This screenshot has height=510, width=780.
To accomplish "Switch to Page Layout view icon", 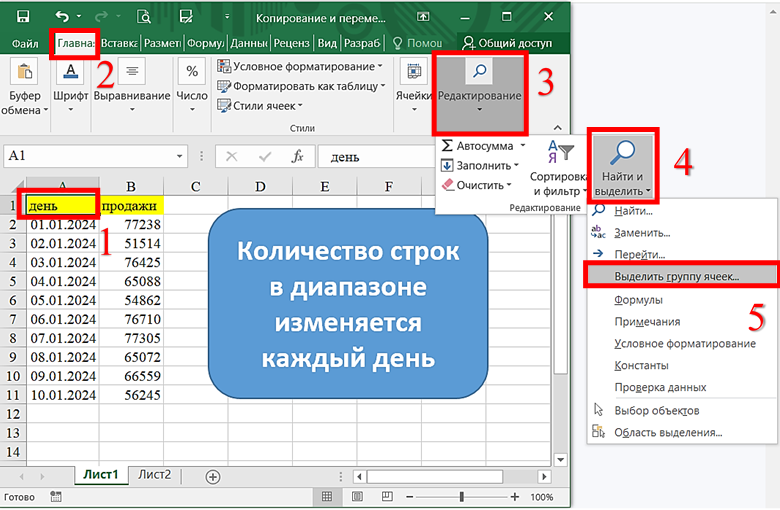I will coord(357,497).
